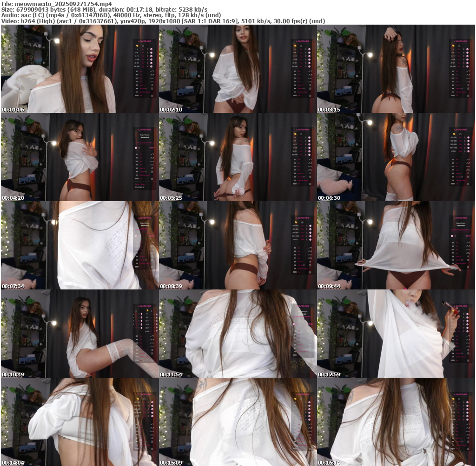Open the 00:14:04 preview frame
476x466 pixels.
79,422
